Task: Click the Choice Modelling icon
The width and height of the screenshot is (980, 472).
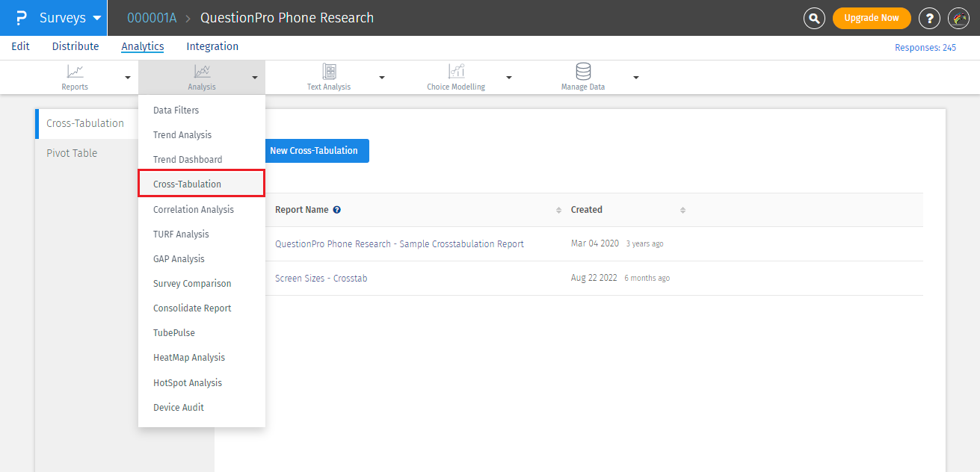Action: (x=456, y=72)
